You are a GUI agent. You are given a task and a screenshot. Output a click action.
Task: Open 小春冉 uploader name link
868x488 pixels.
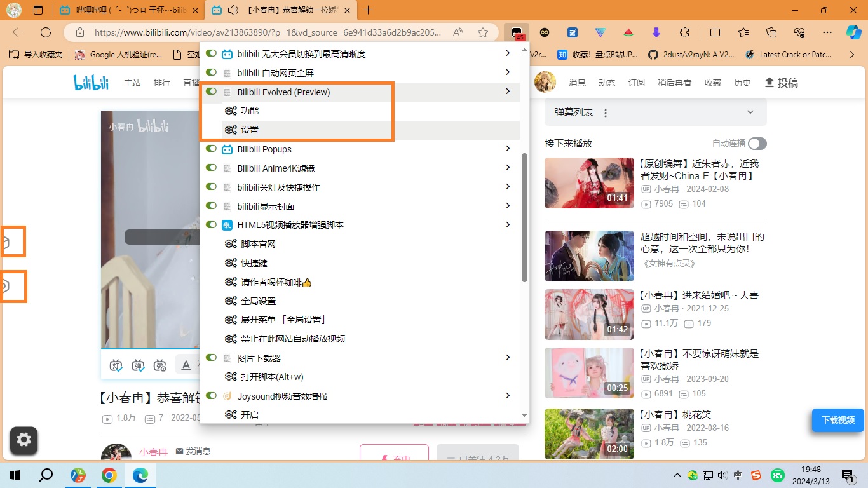(153, 452)
